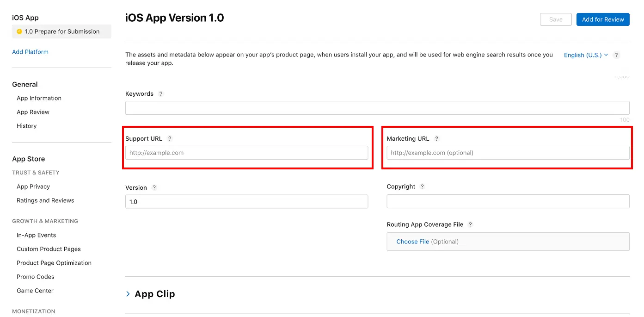Open In-App Events
This screenshot has width=644, height=317.
coord(36,235)
